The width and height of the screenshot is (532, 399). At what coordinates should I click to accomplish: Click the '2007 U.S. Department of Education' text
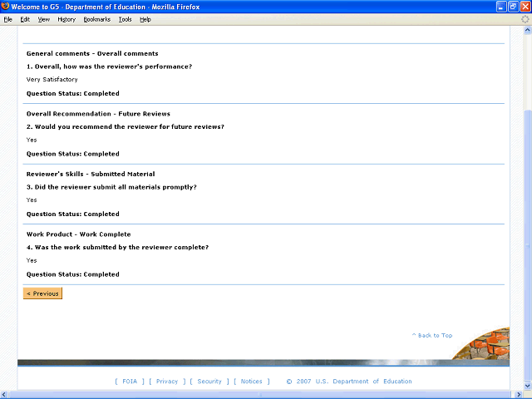click(x=354, y=382)
